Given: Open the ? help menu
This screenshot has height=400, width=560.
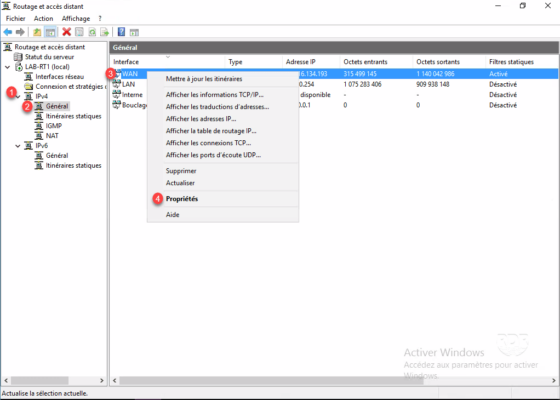Looking at the screenshot, I should pos(100,19).
